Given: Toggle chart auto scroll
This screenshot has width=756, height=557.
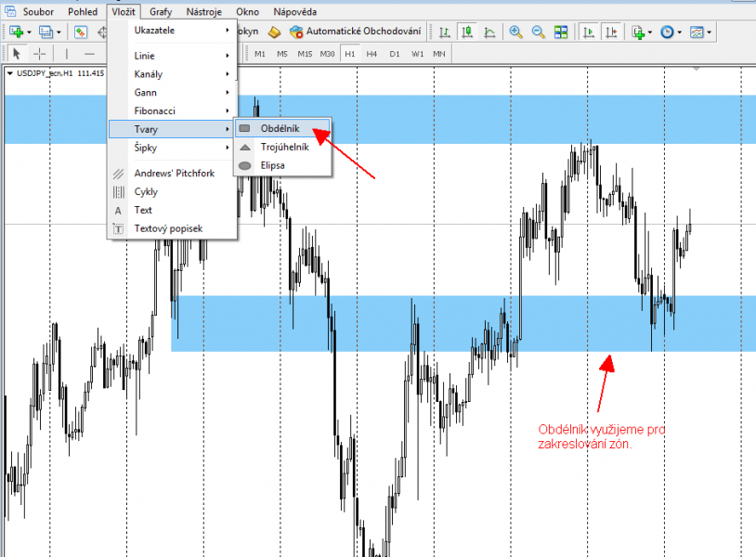Looking at the screenshot, I should pos(588,31).
